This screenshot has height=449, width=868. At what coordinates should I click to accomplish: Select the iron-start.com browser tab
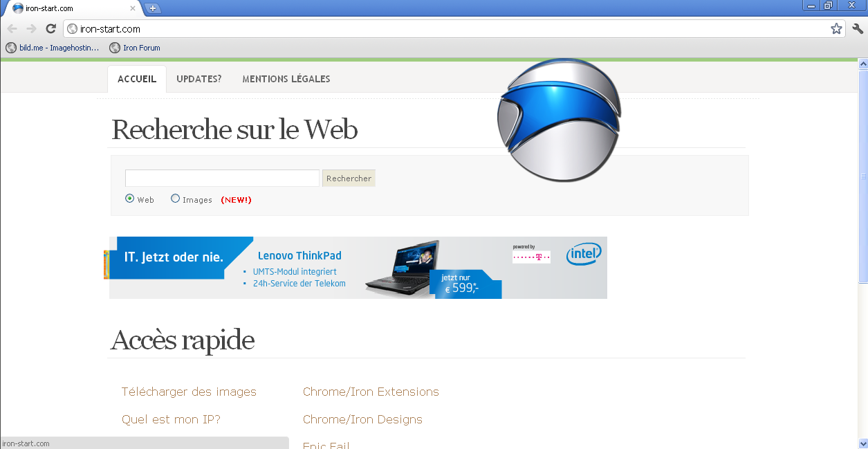click(x=71, y=8)
